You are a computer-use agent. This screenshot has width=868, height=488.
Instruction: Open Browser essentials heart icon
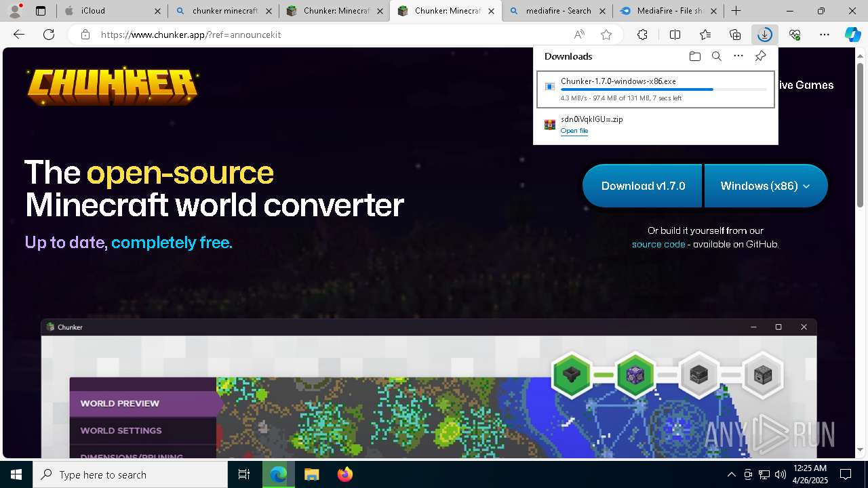pos(795,35)
